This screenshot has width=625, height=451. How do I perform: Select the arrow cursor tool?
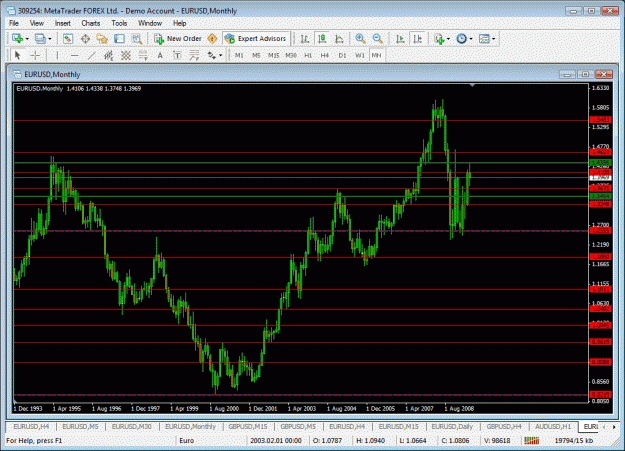(x=17, y=55)
